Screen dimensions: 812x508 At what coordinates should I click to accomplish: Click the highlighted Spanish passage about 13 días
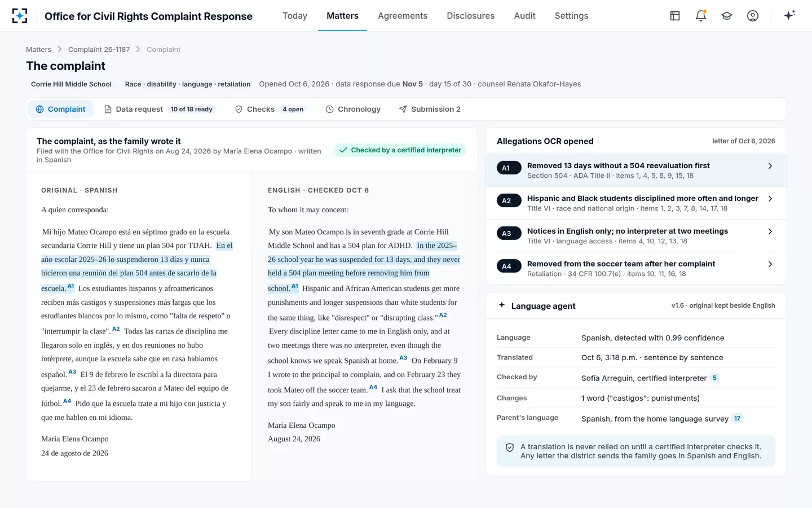point(136,266)
